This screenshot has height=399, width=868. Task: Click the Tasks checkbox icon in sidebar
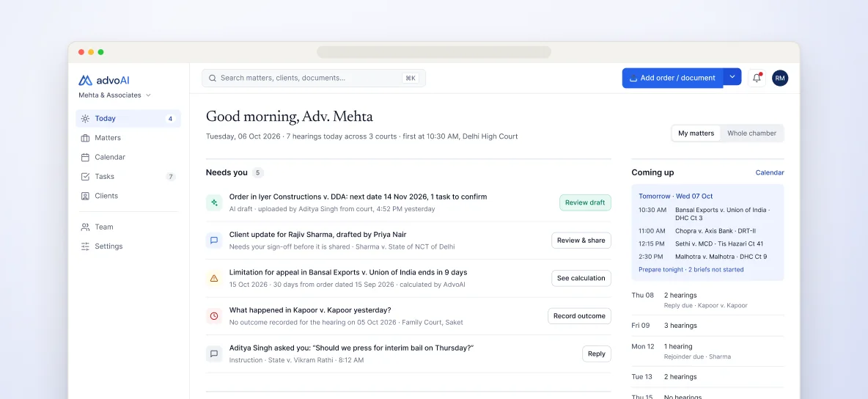pos(85,177)
